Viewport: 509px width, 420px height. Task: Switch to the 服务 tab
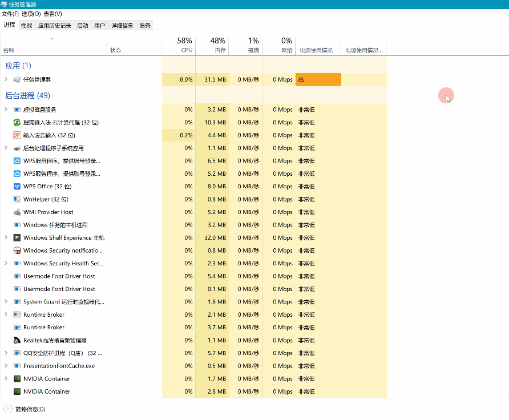tap(145, 25)
